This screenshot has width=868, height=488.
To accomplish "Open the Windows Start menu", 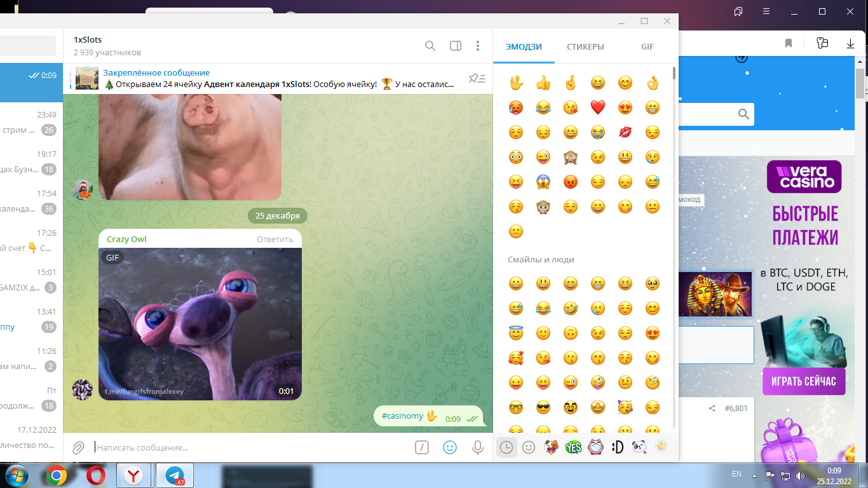I will [17, 475].
